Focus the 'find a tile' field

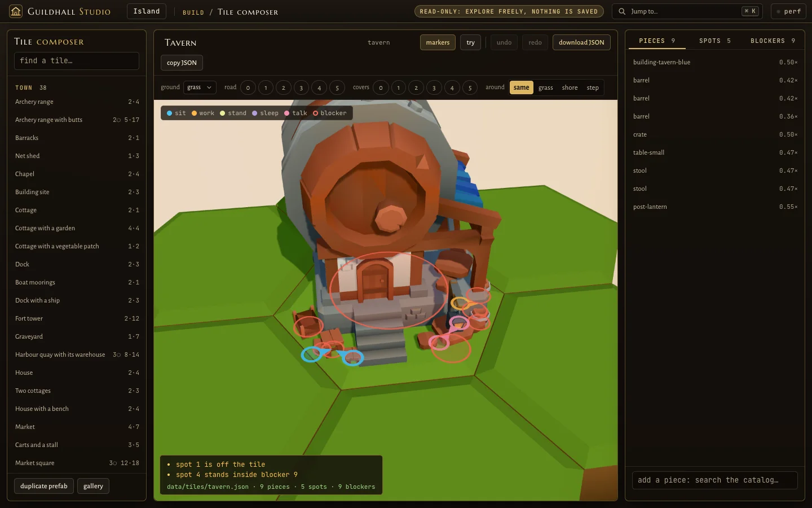(77, 61)
